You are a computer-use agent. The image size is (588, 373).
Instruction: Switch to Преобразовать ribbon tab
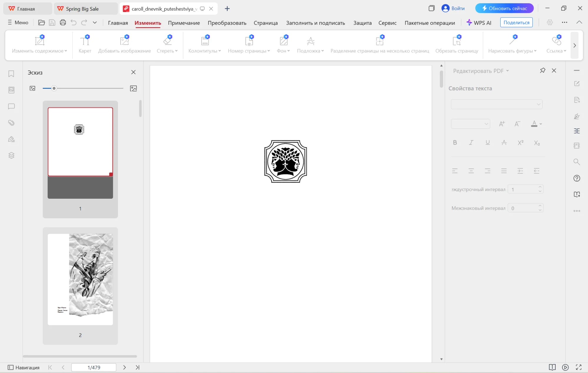(227, 23)
